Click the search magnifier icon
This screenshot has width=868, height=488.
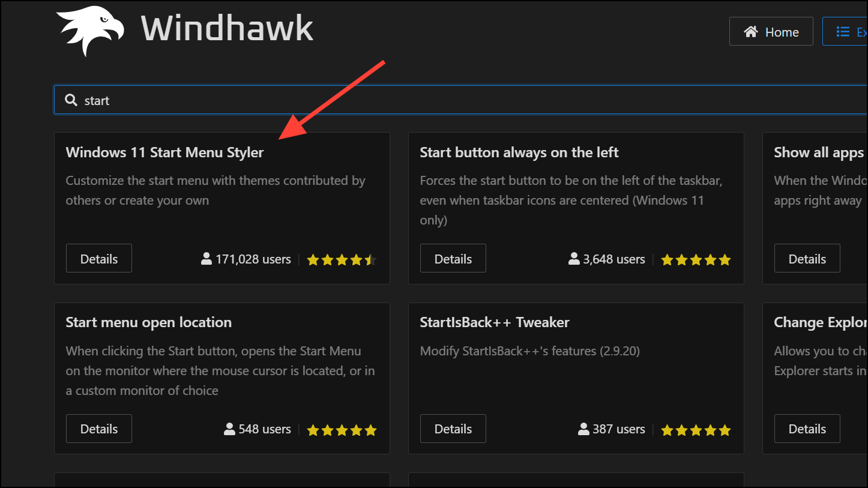71,100
